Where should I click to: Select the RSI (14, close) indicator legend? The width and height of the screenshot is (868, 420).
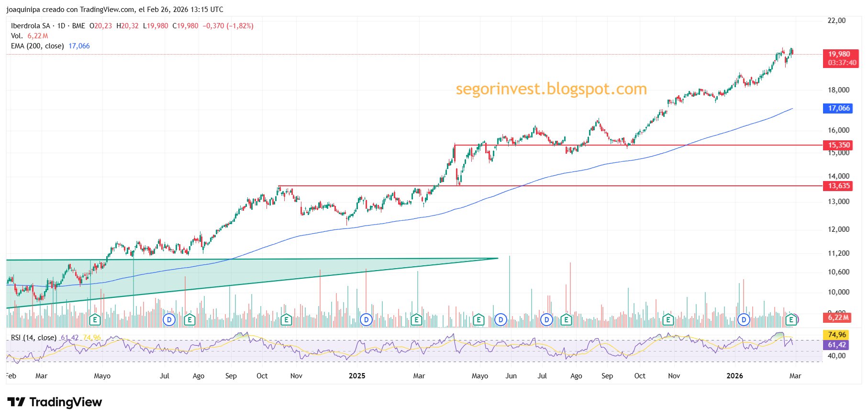(33, 338)
